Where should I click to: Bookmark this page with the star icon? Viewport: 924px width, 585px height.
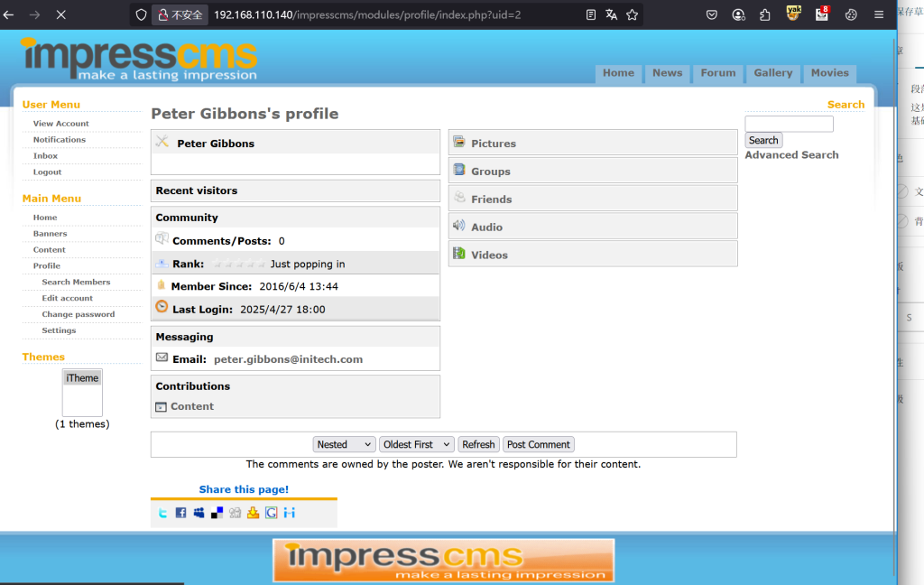coord(632,15)
